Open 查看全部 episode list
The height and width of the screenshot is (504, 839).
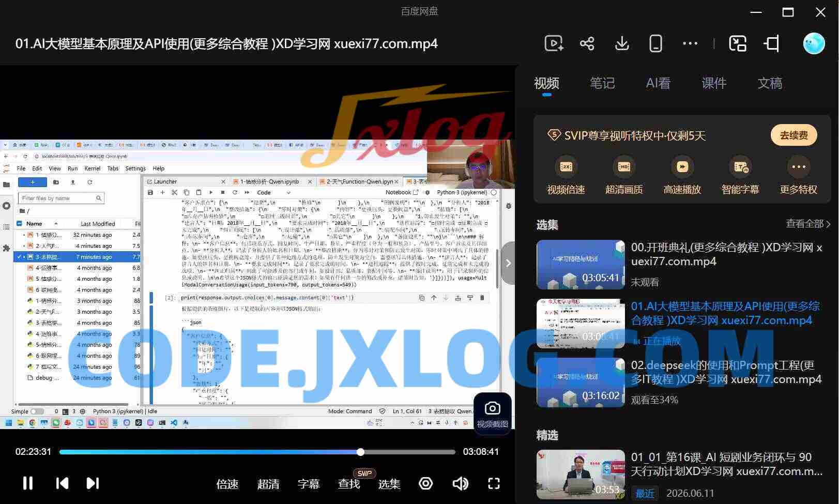[808, 224]
